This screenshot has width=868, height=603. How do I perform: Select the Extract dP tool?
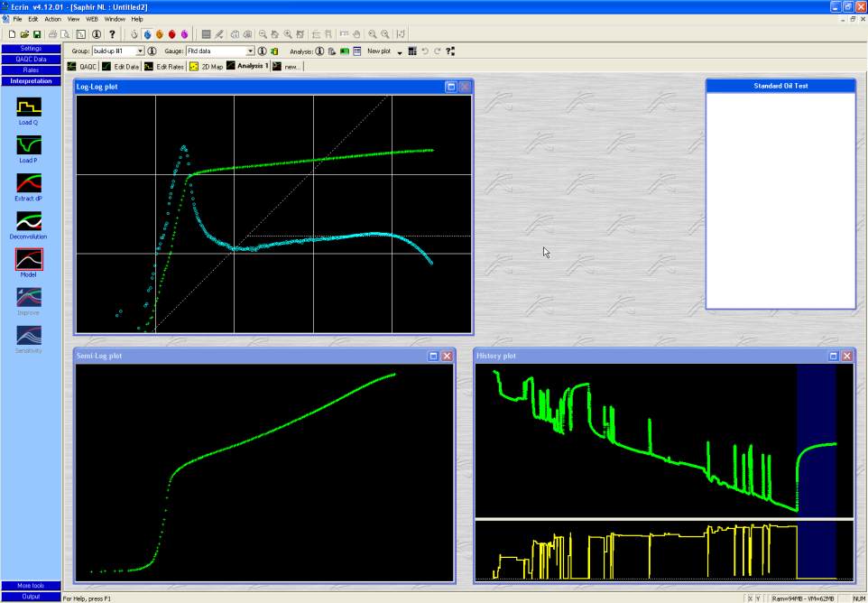click(29, 183)
